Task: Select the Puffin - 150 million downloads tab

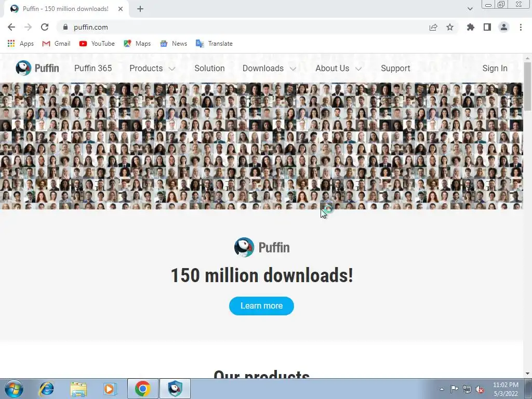Action: (66, 9)
